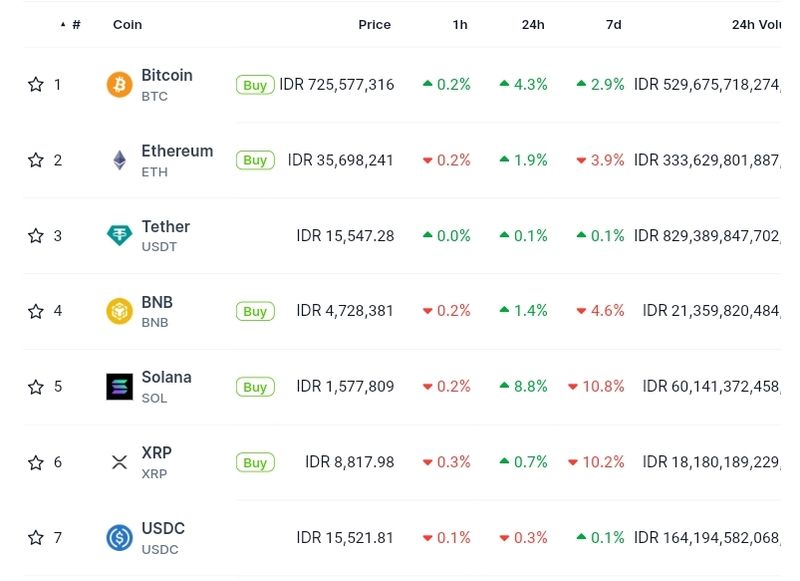Screen dimensions: 800x581
Task: Click the 1h column header
Action: (x=459, y=24)
